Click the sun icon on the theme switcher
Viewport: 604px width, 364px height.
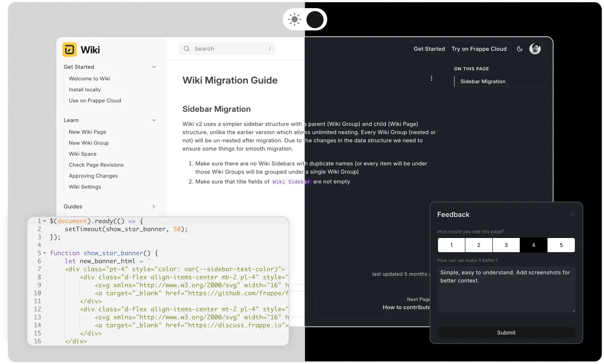pyautogui.click(x=294, y=19)
